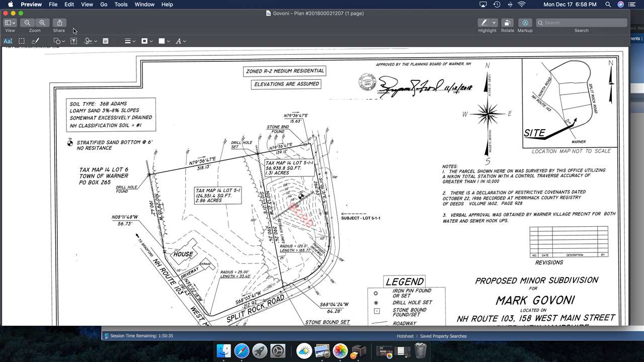Screen dimensions: 644x362
Task: Click the Preview app Dock icon
Action: 322,350
